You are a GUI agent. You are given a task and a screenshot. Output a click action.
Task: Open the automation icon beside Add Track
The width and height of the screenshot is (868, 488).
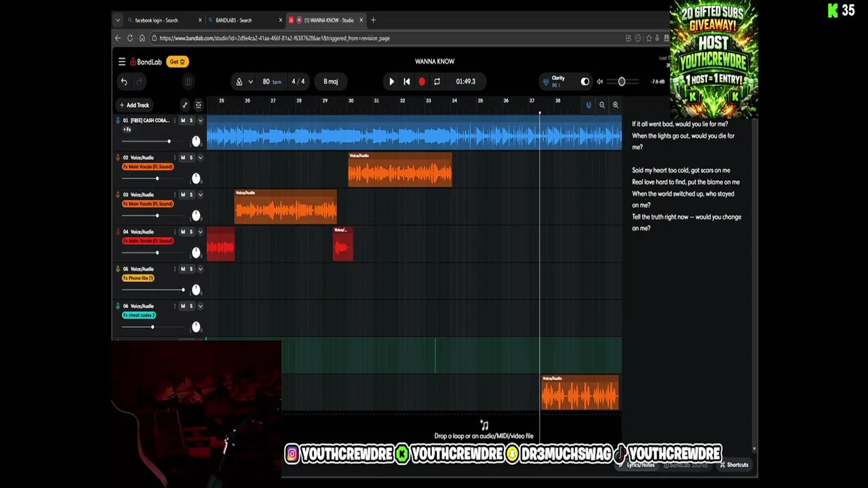tap(184, 105)
